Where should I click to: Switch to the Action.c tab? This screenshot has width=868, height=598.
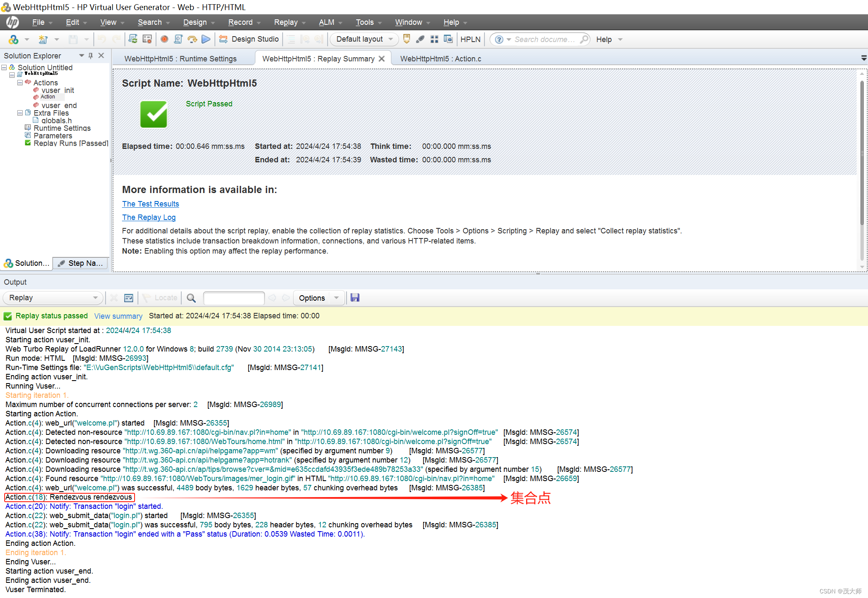[440, 59]
